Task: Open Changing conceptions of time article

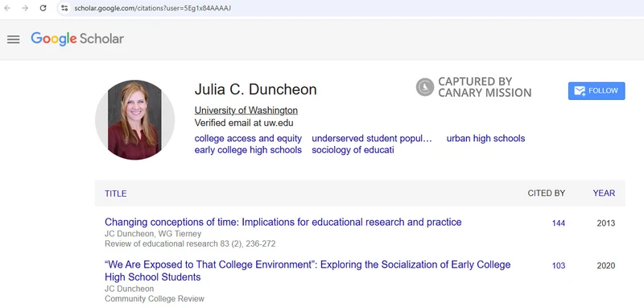Action: pyautogui.click(x=283, y=223)
